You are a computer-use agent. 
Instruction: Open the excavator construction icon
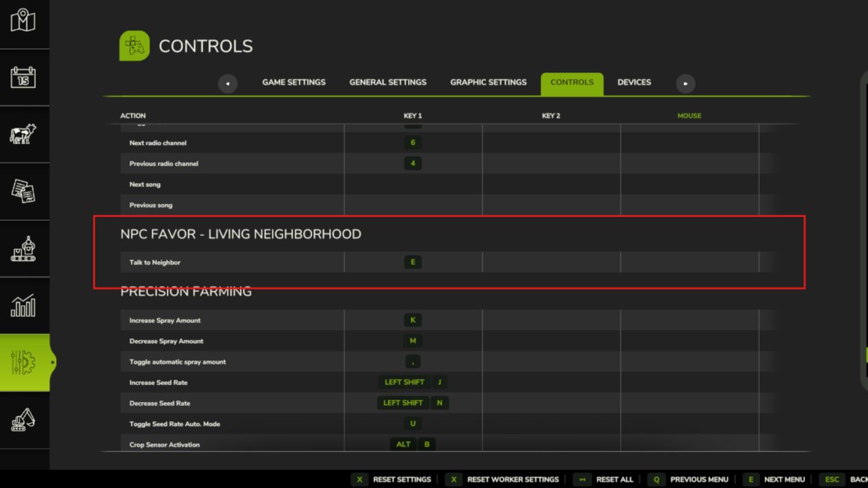(x=23, y=420)
